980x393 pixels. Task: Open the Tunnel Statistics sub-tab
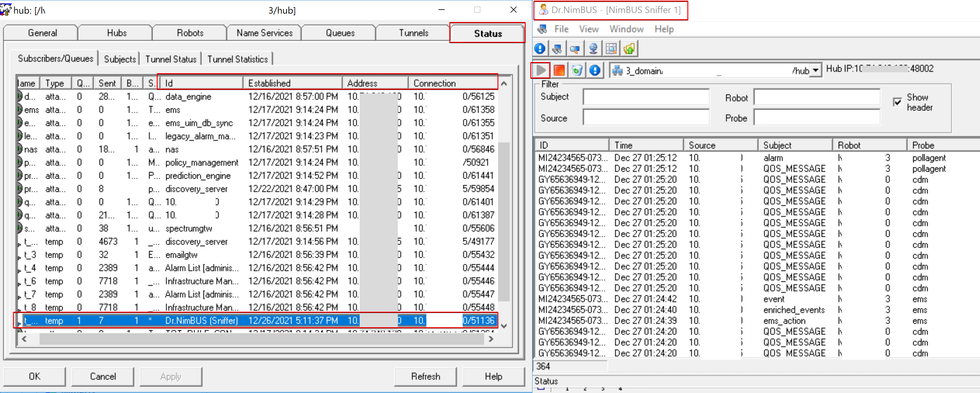point(237,59)
